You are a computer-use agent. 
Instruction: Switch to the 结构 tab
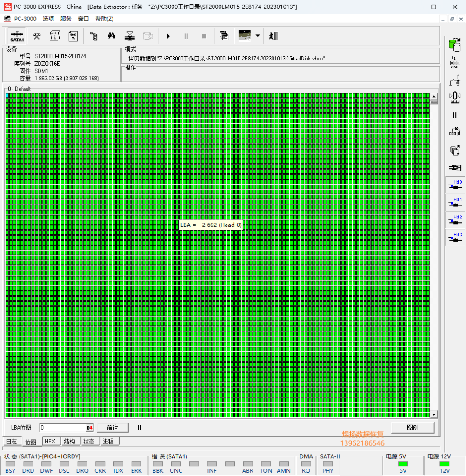tap(70, 442)
